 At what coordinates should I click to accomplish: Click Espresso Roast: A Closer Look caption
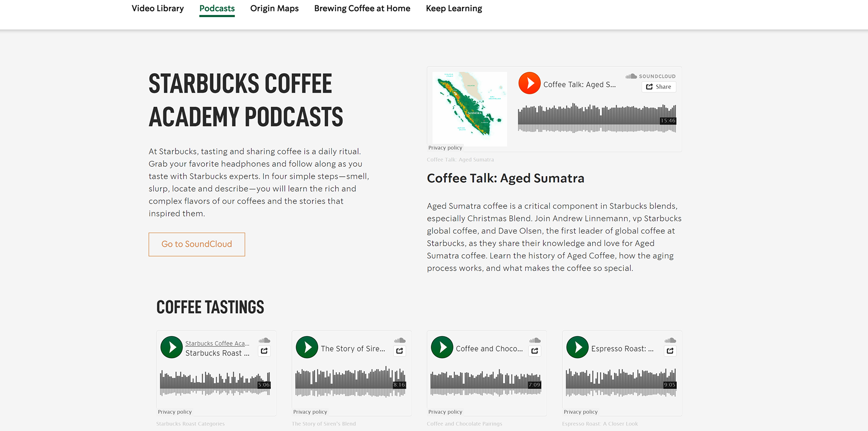coord(600,424)
